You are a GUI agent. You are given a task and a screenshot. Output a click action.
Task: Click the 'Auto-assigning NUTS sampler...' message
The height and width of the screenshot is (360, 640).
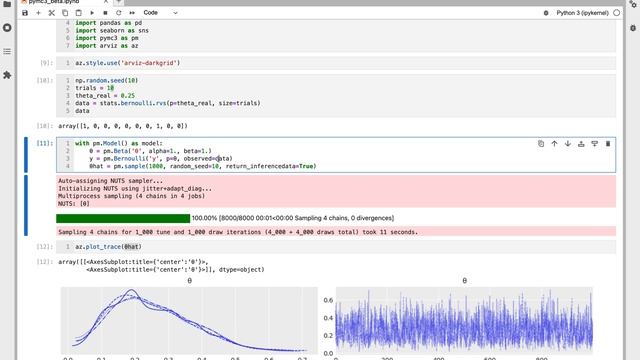pos(110,181)
